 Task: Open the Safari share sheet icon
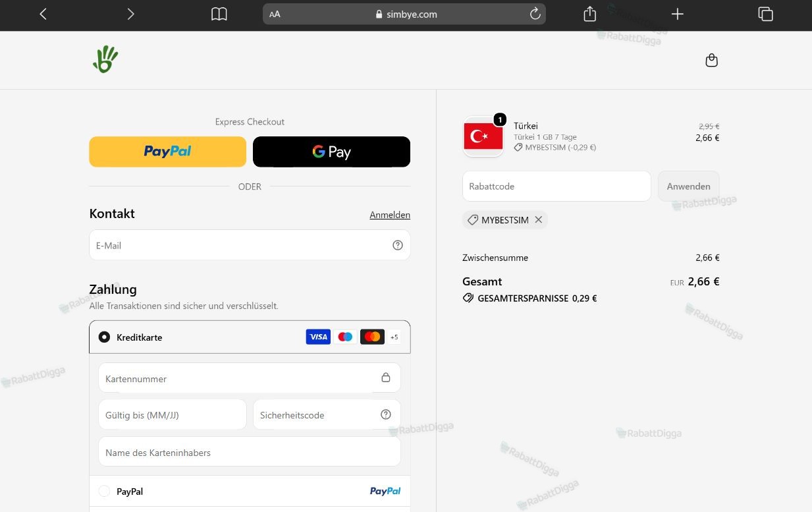coord(590,13)
